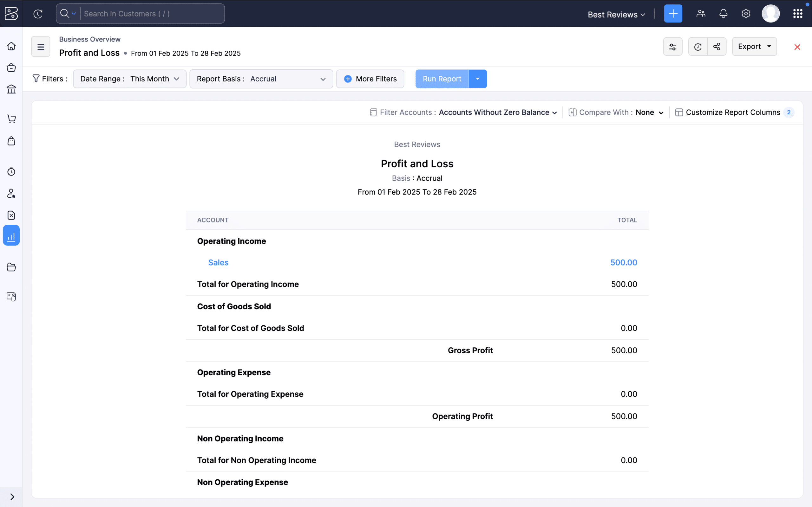812x507 pixels.
Task: Click the Run Report button
Action: (x=441, y=79)
